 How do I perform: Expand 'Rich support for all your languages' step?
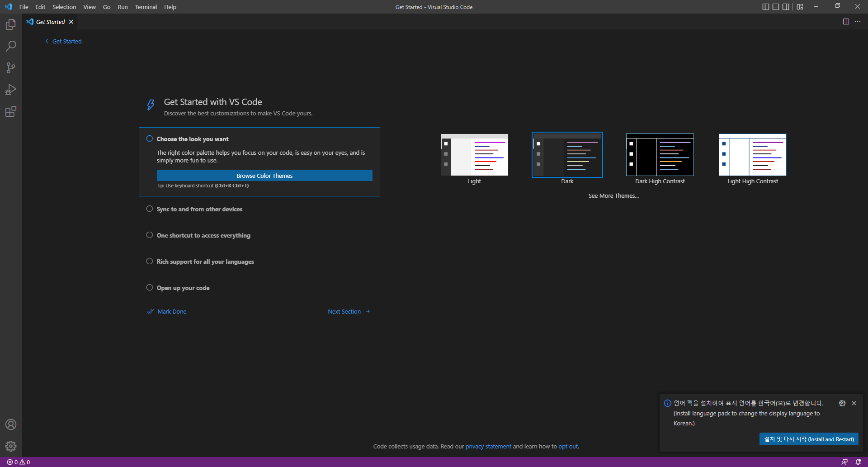[x=205, y=262]
